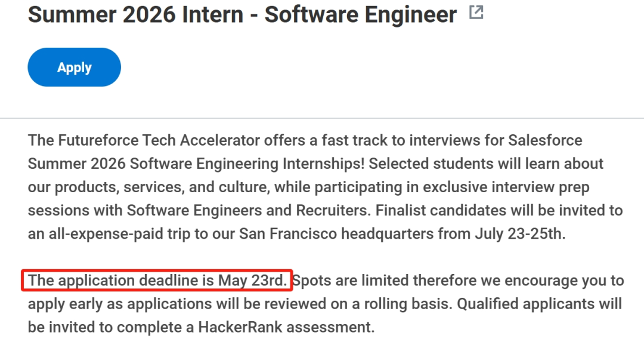This screenshot has width=644, height=345.
Task: Click the word HackerRank in the description
Action: click(x=240, y=327)
